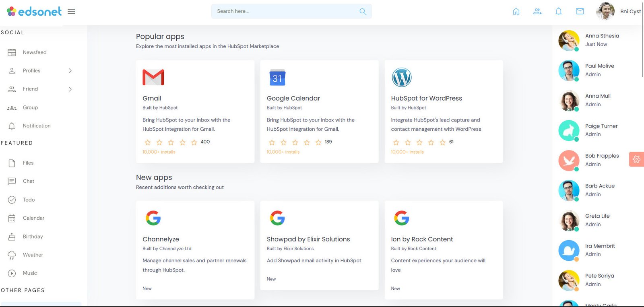The image size is (644, 307).
Task: Open Bni Cyst profile avatar
Action: (x=605, y=11)
